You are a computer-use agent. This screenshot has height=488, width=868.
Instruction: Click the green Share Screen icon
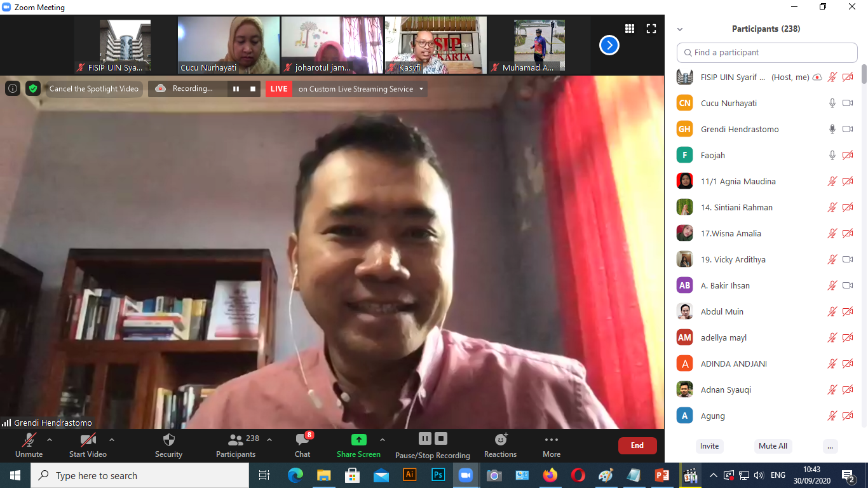tap(358, 440)
